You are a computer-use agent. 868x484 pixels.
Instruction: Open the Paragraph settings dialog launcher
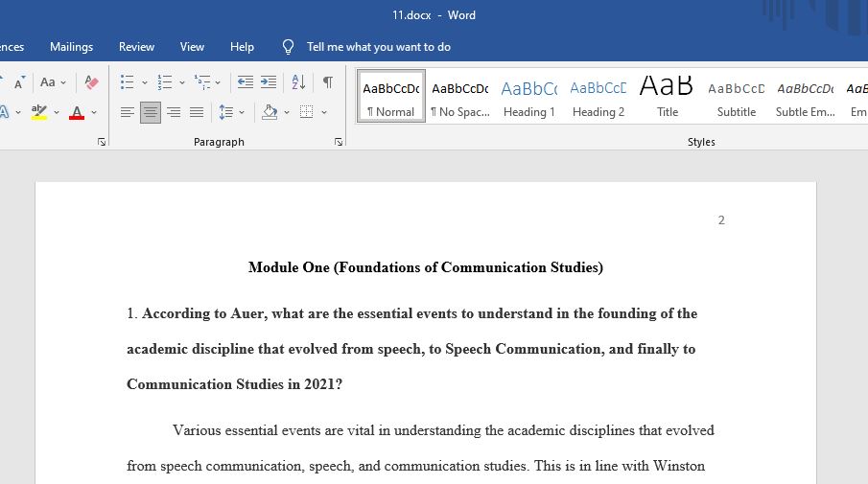339,142
